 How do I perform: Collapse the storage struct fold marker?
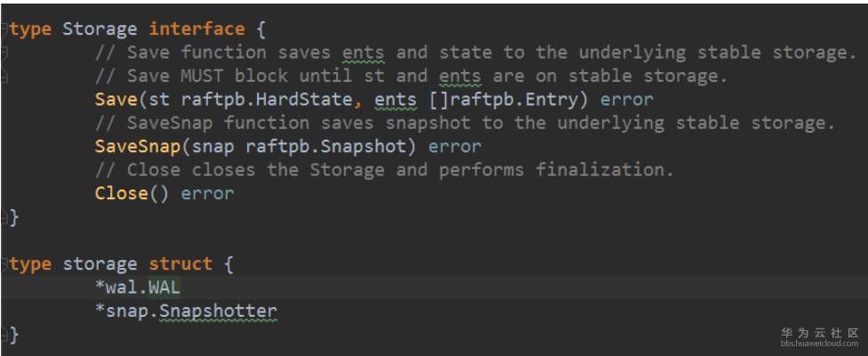4,264
